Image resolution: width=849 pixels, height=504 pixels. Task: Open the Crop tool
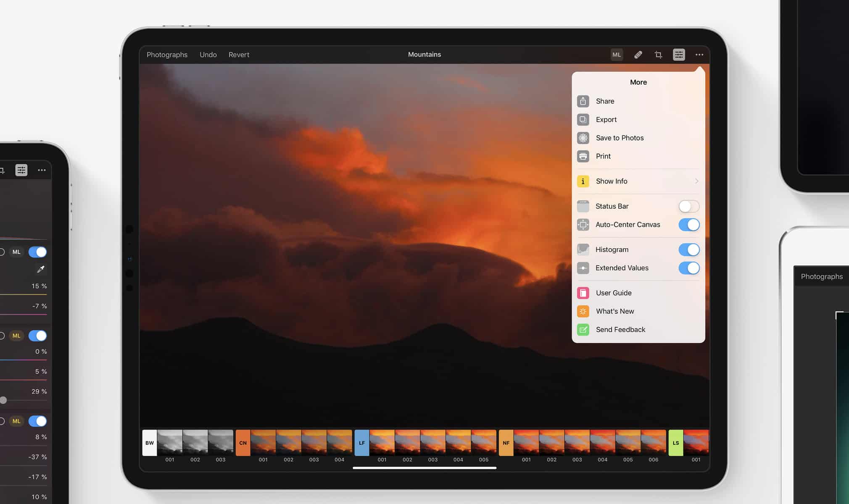click(658, 55)
